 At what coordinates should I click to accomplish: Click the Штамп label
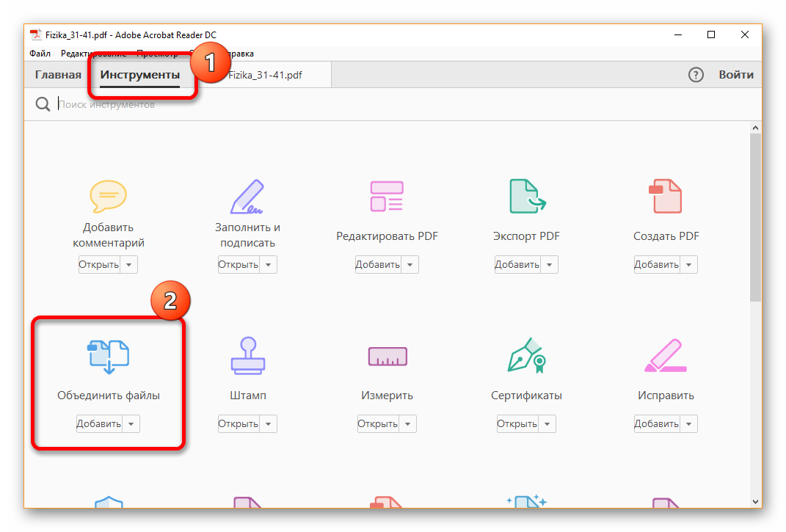tap(247, 396)
